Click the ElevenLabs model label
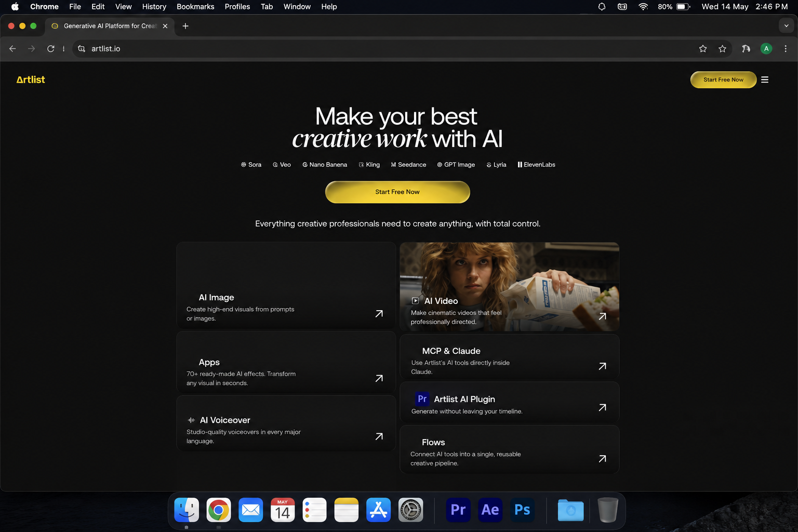This screenshot has width=798, height=532. pos(539,165)
